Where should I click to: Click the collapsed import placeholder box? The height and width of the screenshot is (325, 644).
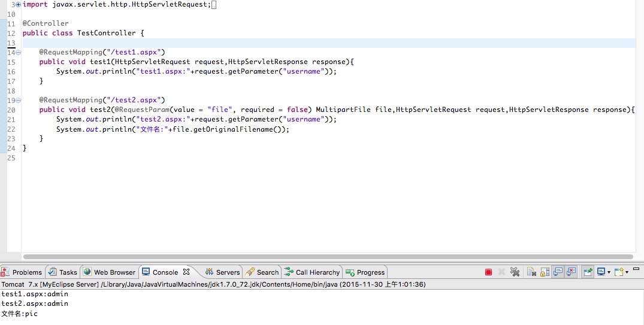click(214, 5)
